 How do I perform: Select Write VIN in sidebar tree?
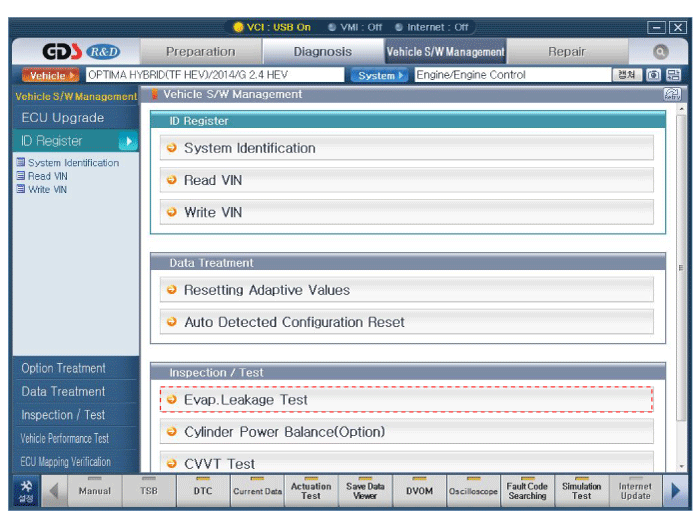pyautogui.click(x=47, y=189)
